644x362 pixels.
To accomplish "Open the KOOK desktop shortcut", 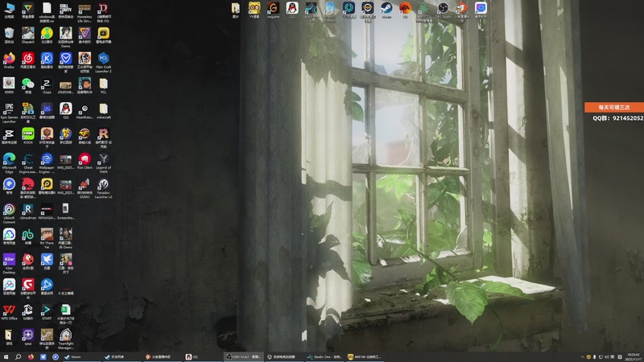I will coord(28,135).
